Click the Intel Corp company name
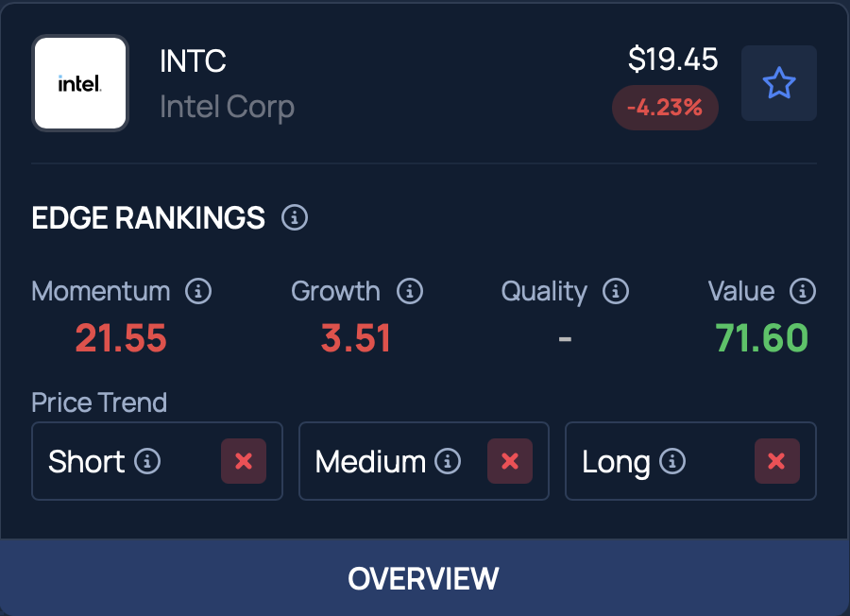 tap(227, 107)
